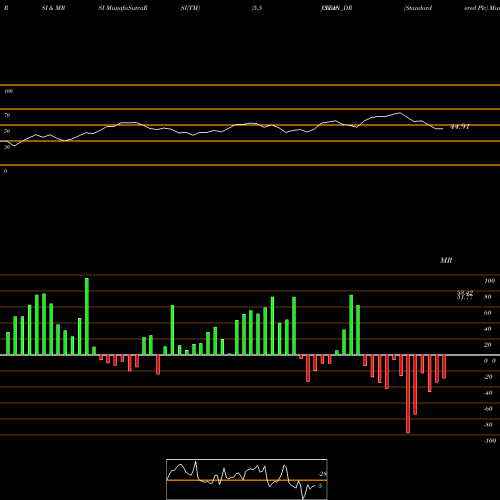The image size is (500, 500).
Task: Click the 50 label on the RSI axis
Action: (x=7, y=131)
